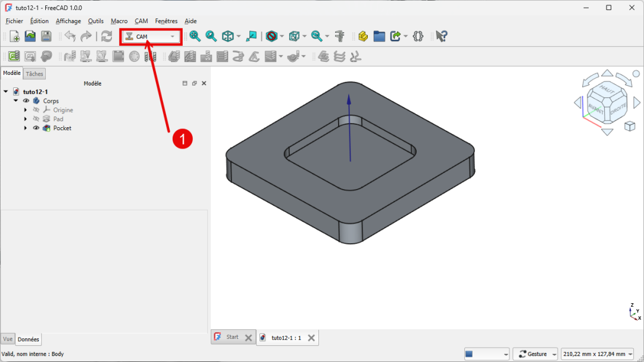The height and width of the screenshot is (362, 644).
Task: Show the hidden Pad feature
Action: [x=36, y=119]
